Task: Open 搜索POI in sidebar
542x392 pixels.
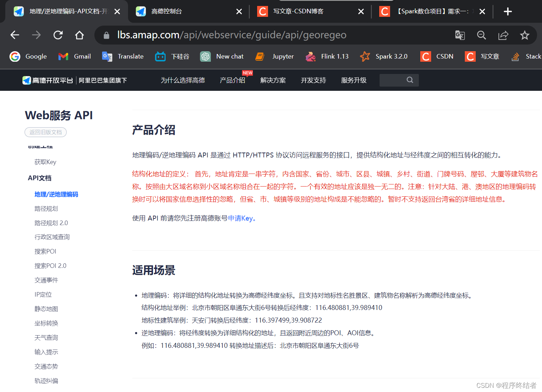Action: click(x=45, y=251)
